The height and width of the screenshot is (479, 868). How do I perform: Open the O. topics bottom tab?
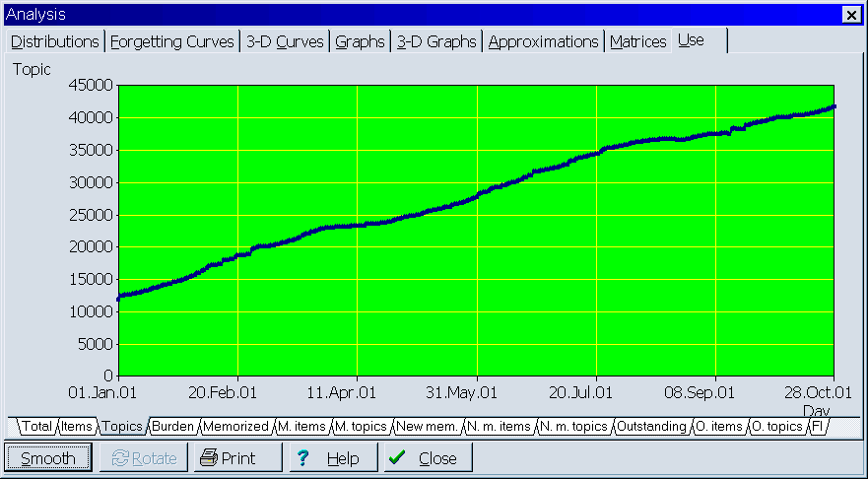776,427
